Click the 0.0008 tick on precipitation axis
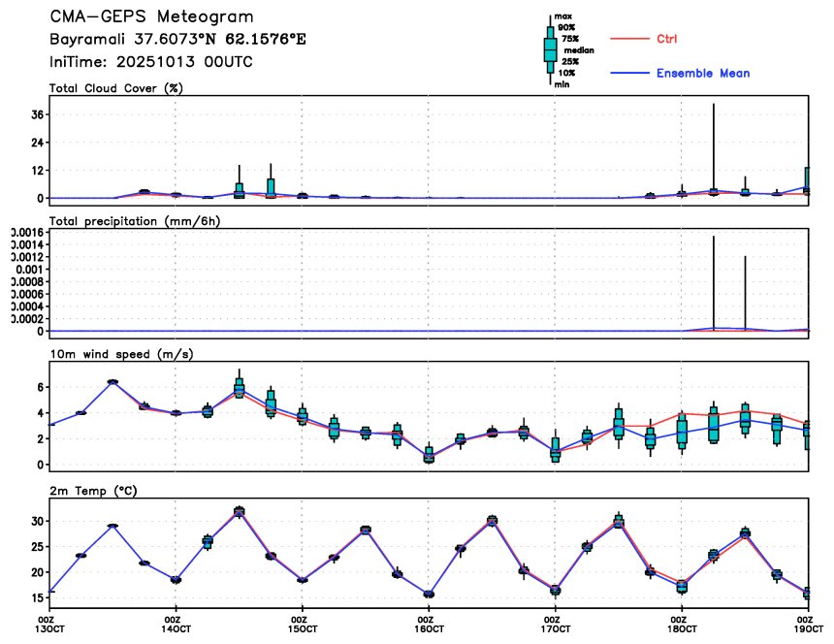The height and width of the screenshot is (644, 834). click(x=26, y=282)
